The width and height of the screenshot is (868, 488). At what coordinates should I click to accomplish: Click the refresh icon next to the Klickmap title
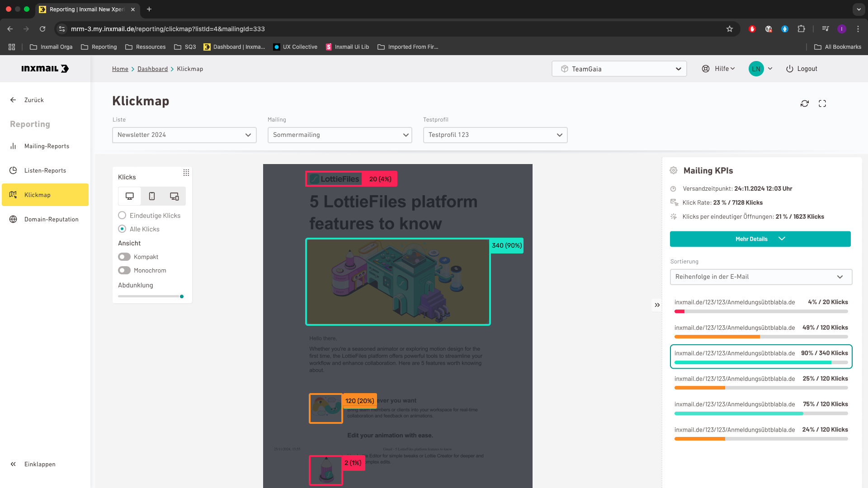point(804,103)
